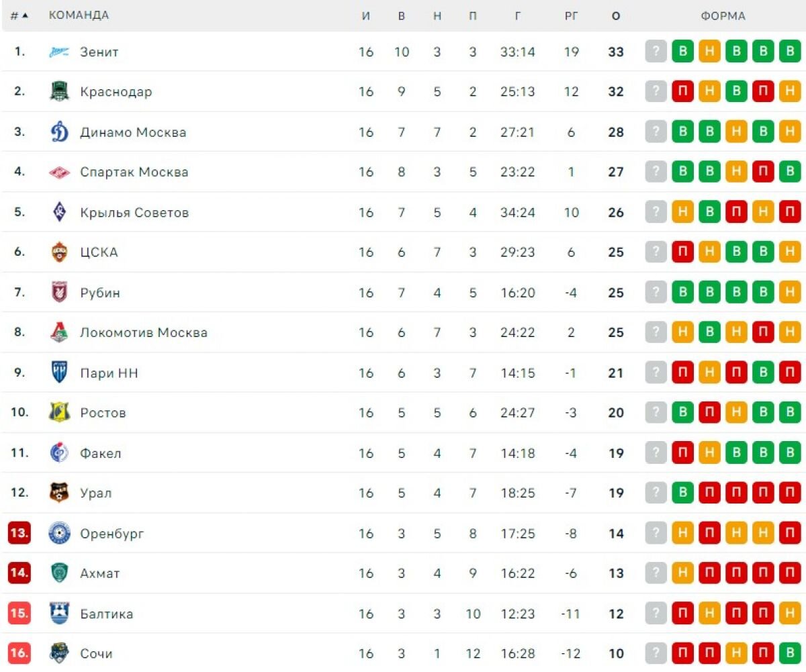Screen dimensions: 806x672
Task: Sort by РГ goal difference header
Action: pos(571,16)
